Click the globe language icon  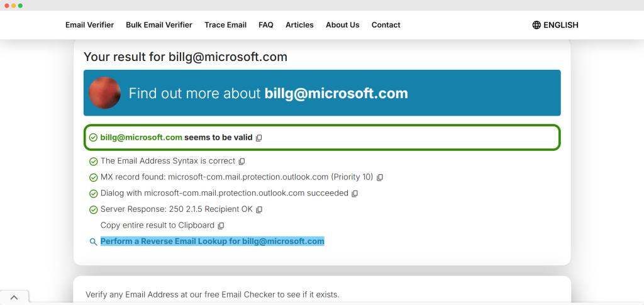(536, 25)
